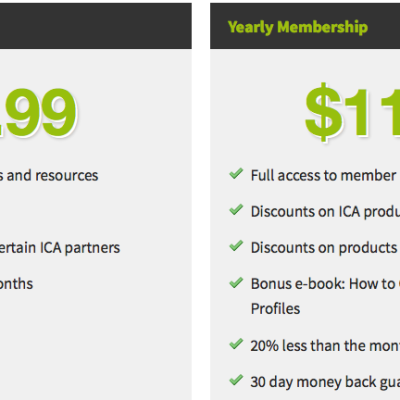This screenshot has height=400, width=400.
Task: Click the 'Bonus e-book: How to' text
Action: click(325, 284)
